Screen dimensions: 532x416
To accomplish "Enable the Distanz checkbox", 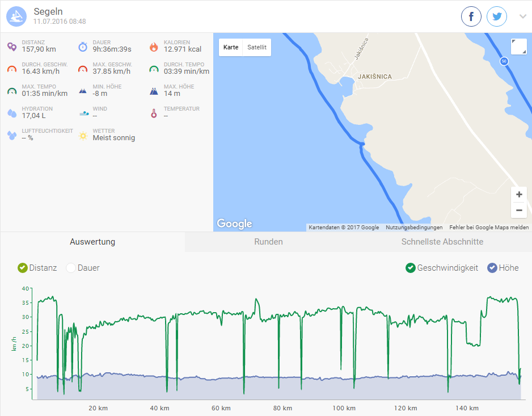I will coord(23,268).
